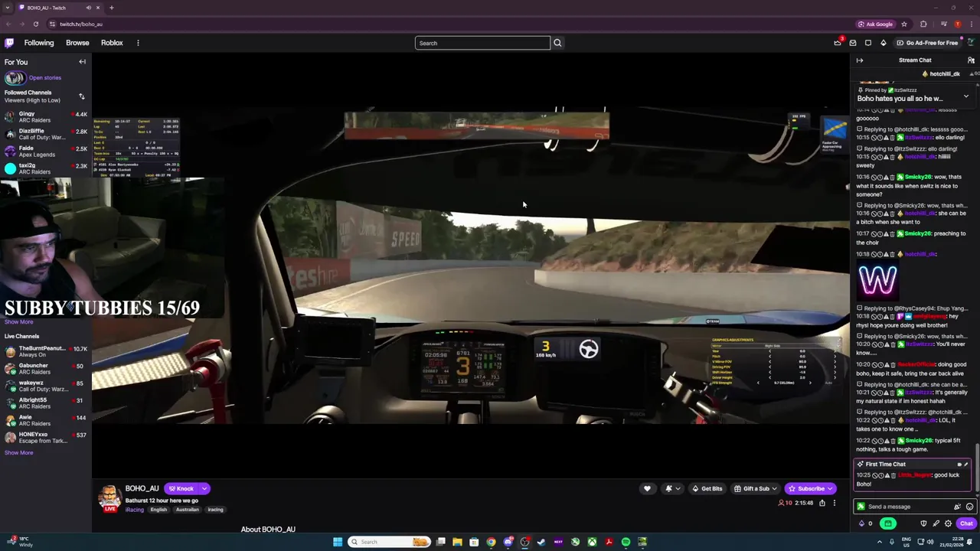
Task: Open the Chrome tab search dropdown
Action: tap(8, 8)
